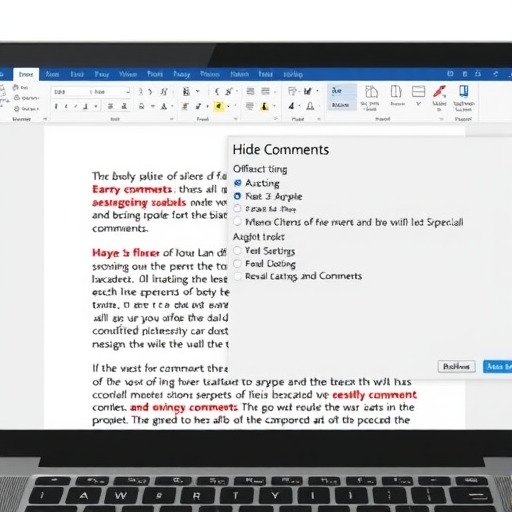The height and width of the screenshot is (512, 512).
Task: Click the blue book icon at ribbon's right
Action: (464, 91)
